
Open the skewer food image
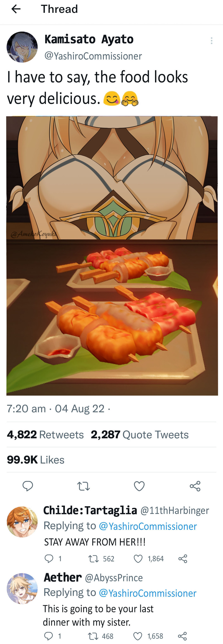[x=112, y=317]
